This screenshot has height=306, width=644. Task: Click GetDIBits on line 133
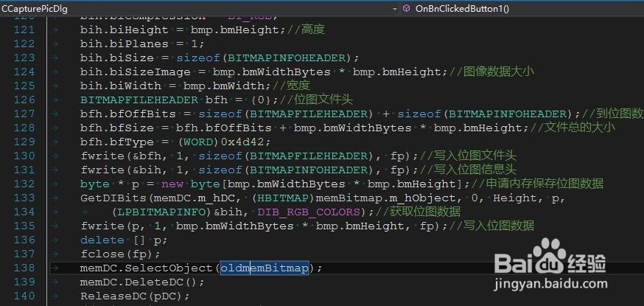(113, 198)
